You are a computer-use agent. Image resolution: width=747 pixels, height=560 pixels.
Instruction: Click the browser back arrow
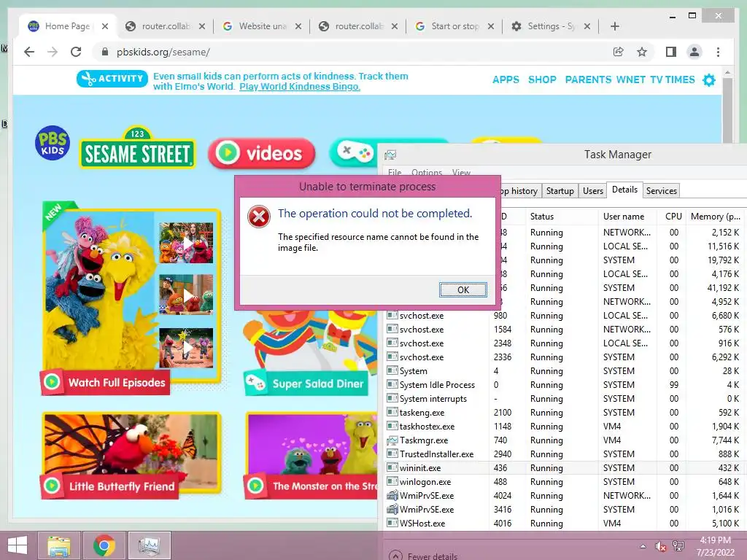click(x=29, y=52)
